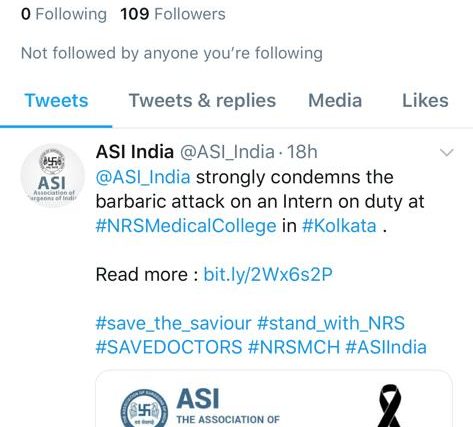The image size is (473, 427).
Task: View the 0 Following list
Action: (x=64, y=14)
